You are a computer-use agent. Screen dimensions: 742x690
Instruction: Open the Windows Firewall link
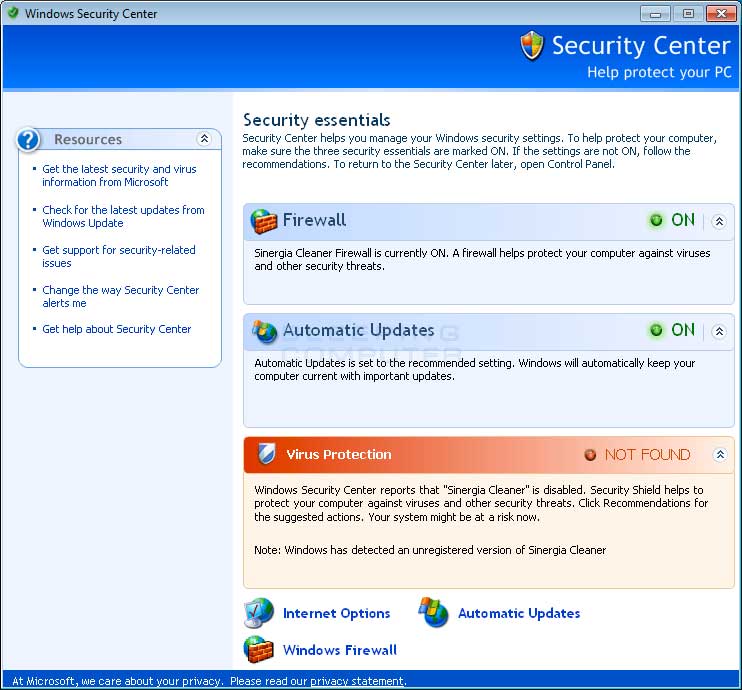coord(340,650)
